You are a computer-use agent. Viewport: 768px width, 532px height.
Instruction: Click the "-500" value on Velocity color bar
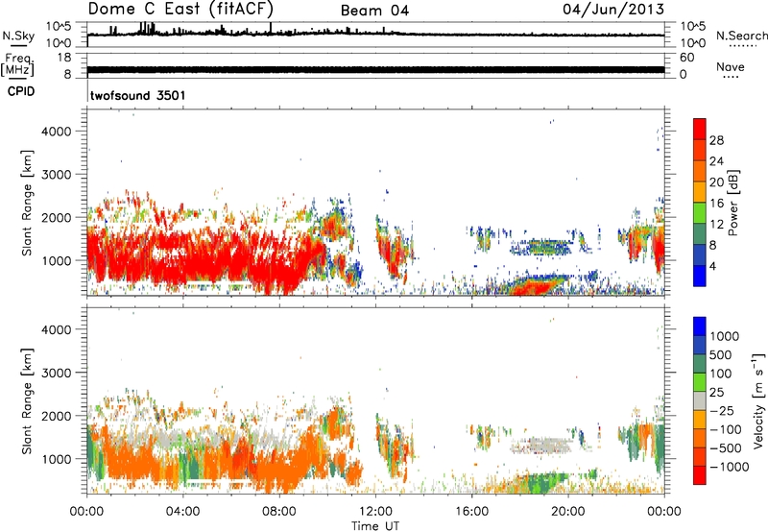pos(726,447)
